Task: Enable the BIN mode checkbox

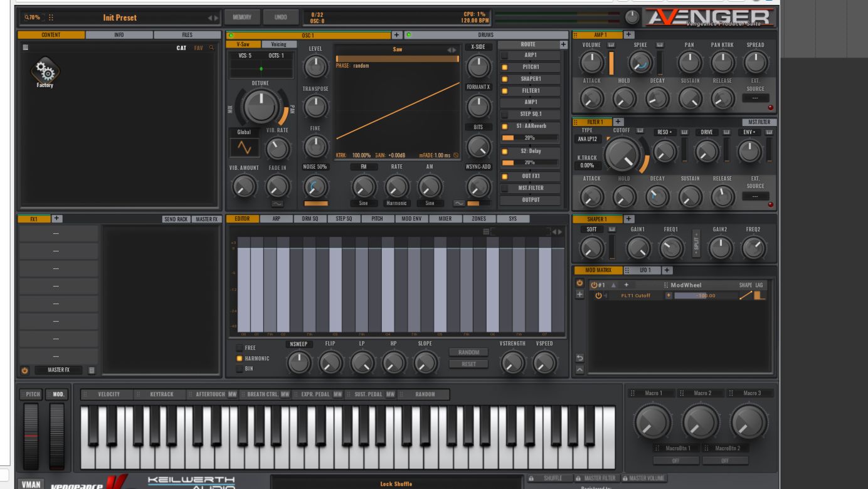Action: (239, 369)
